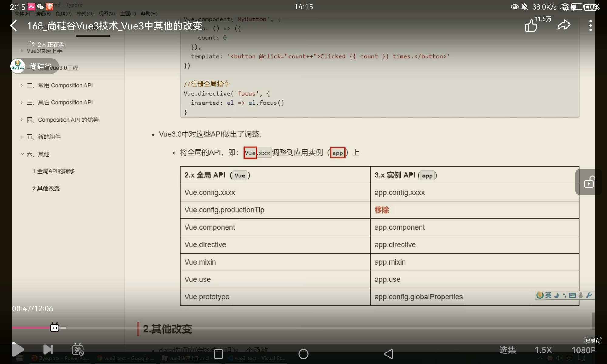This screenshot has height=364, width=607.
Task: Like the video with thumbs-up icon
Action: [x=531, y=25]
